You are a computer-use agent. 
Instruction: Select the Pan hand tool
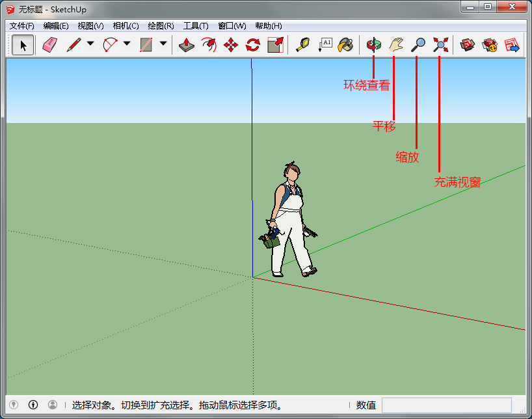click(395, 45)
